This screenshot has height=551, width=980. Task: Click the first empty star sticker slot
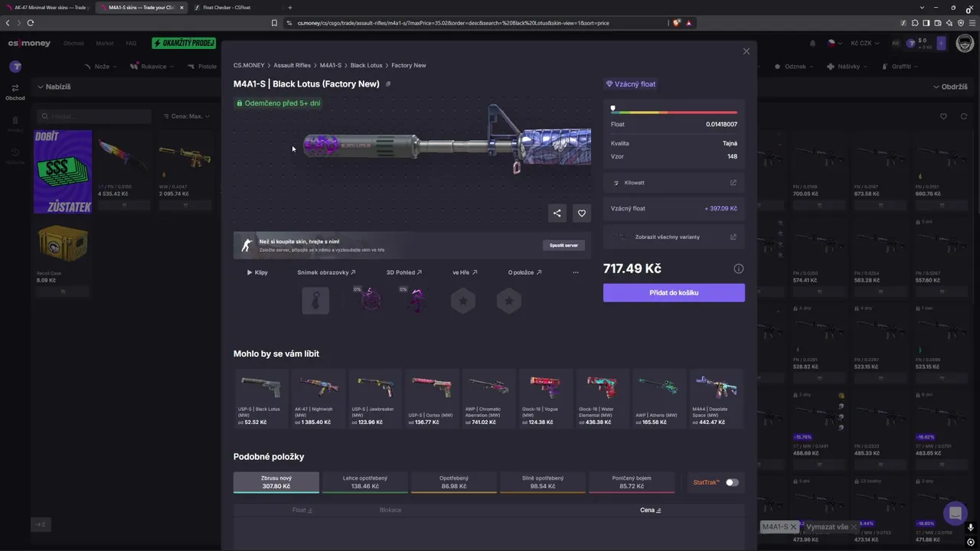pos(463,301)
